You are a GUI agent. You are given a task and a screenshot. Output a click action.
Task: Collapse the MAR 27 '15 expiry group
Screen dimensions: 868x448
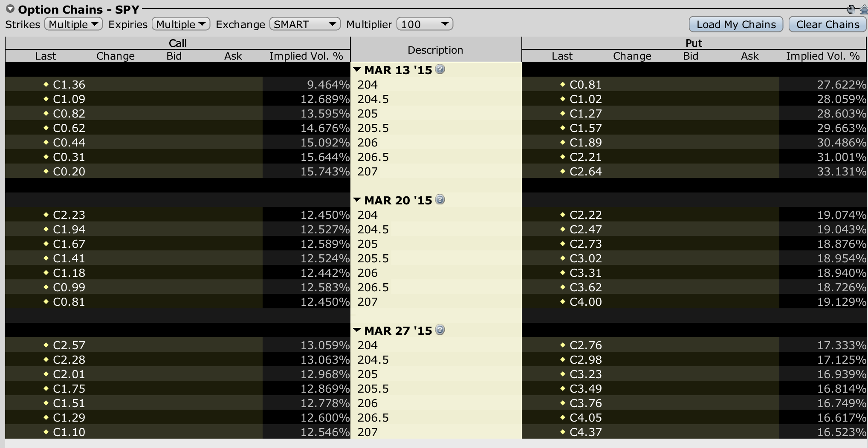(x=357, y=330)
